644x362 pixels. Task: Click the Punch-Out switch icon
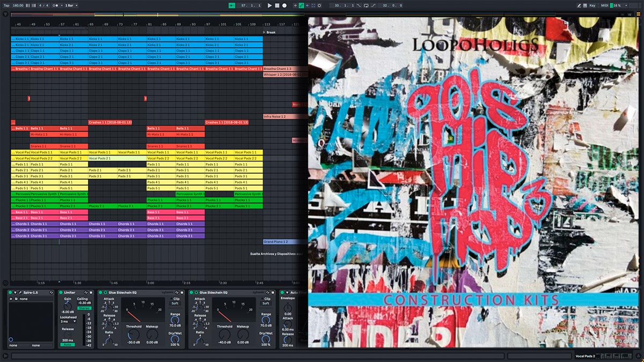click(374, 5)
